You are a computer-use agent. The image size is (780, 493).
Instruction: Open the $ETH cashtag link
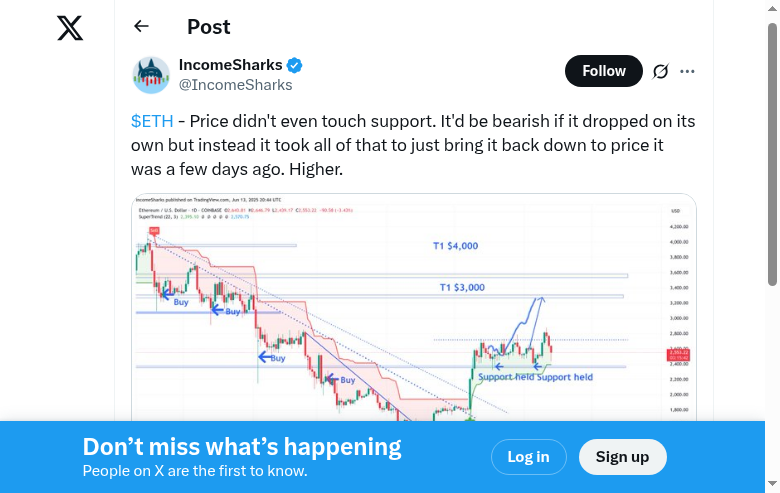152,121
